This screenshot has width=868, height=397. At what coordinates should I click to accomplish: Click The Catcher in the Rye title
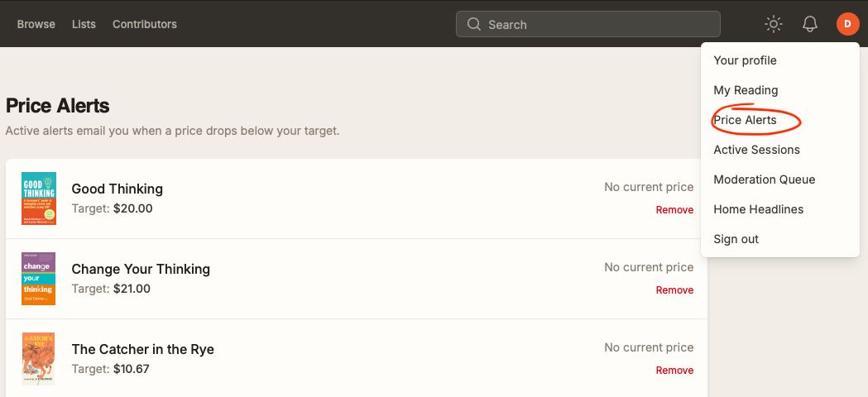point(143,349)
